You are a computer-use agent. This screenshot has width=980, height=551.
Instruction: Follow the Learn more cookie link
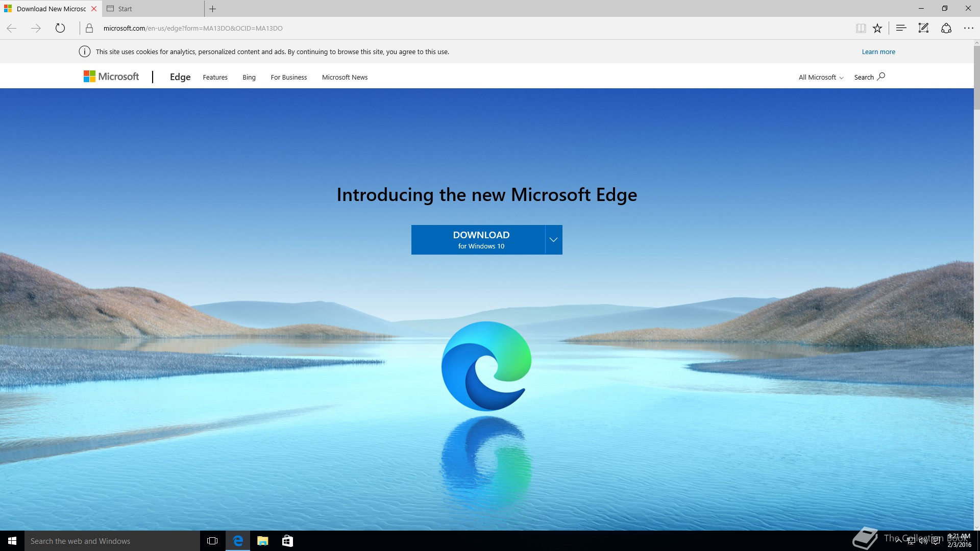pos(878,52)
